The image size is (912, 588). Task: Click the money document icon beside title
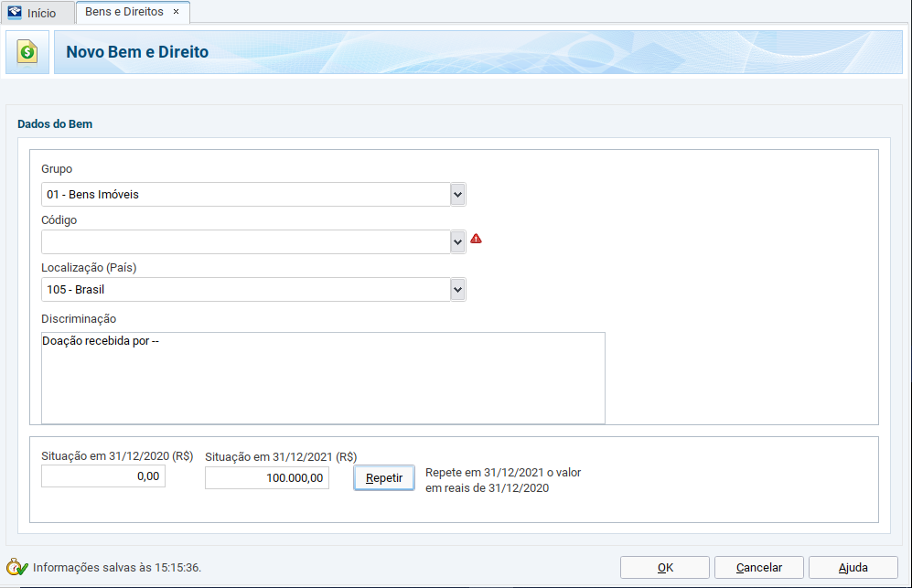(27, 52)
